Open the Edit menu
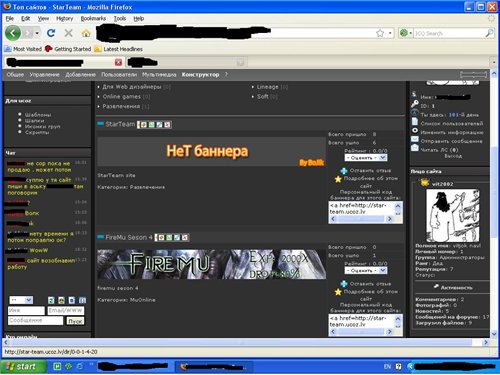500x375 pixels. (x=26, y=18)
